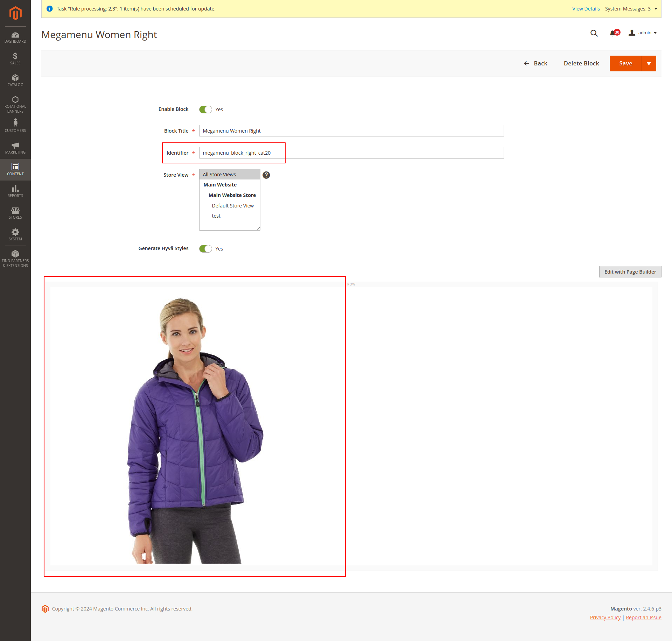Open the Sales menu icon

pos(15,58)
